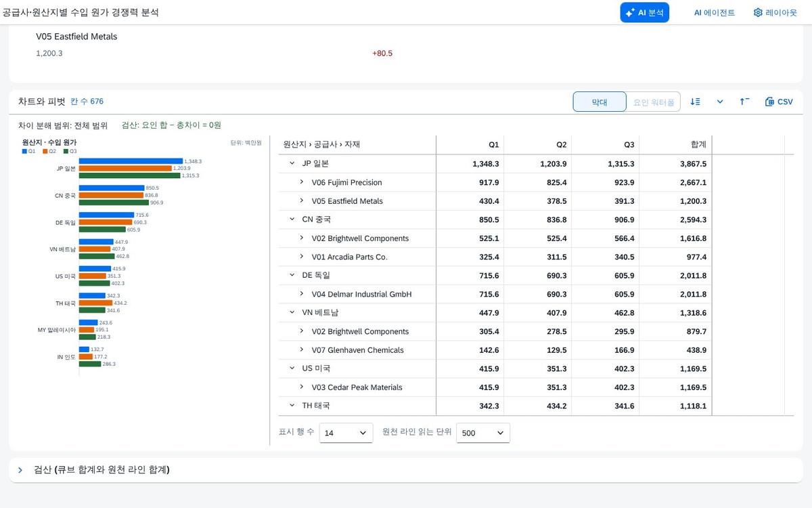
Task: Collapse the CN 중국 row
Action: (292, 219)
